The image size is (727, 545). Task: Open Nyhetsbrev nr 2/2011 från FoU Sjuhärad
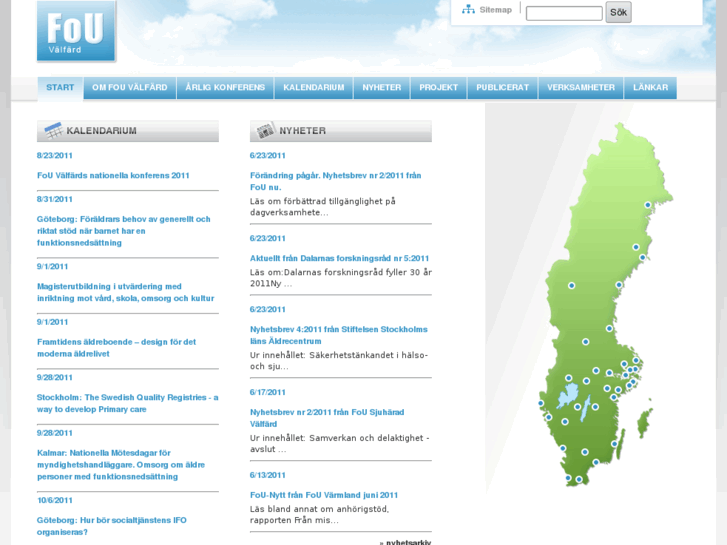point(327,418)
